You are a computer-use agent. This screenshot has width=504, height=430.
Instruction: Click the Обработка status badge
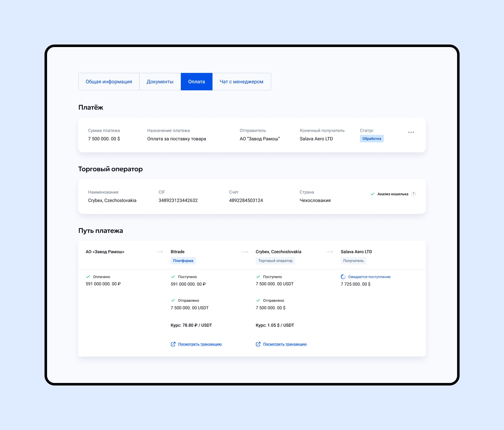(371, 139)
